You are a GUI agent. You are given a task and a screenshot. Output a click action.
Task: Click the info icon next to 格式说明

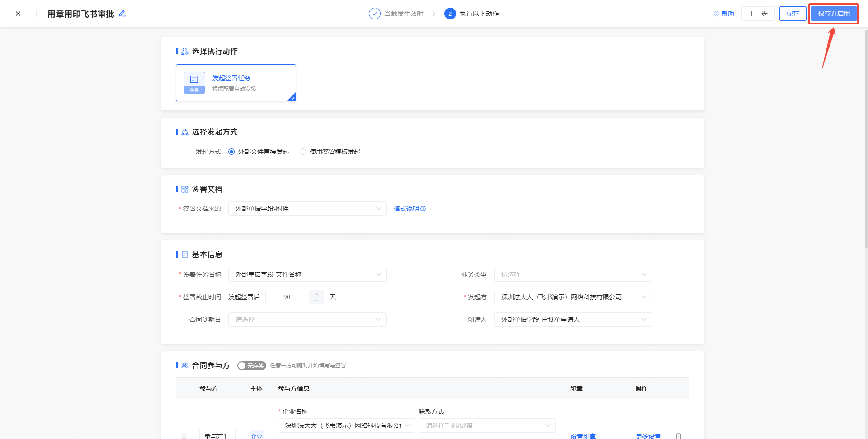point(423,209)
